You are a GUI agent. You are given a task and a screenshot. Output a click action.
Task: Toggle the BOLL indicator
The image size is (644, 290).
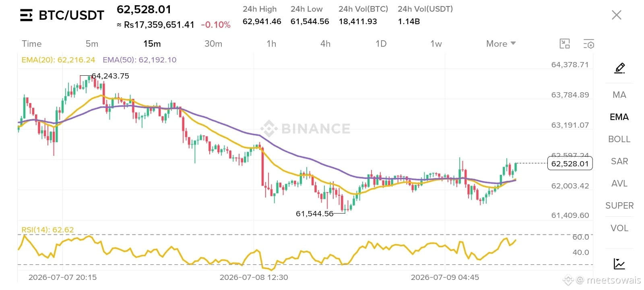point(619,139)
